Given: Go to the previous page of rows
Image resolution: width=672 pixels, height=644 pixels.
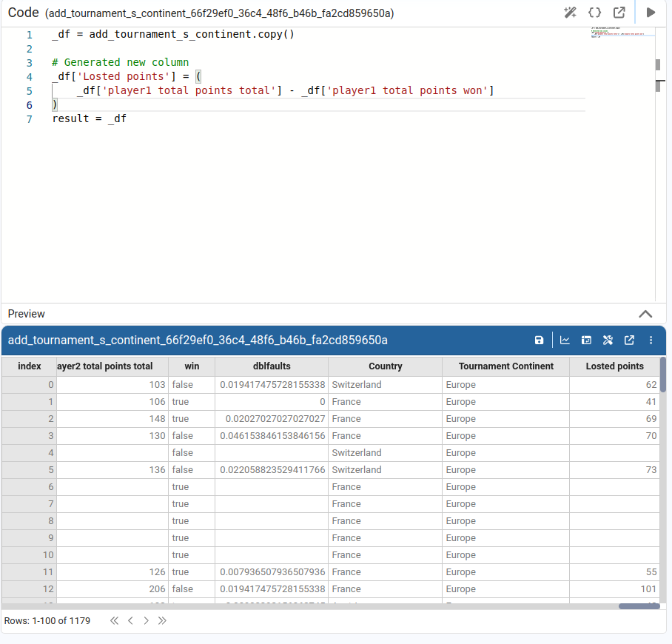Looking at the screenshot, I should coord(130,620).
